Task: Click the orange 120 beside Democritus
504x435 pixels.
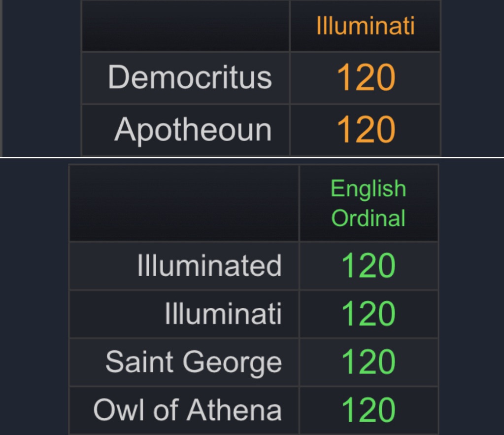Action: tap(366, 78)
